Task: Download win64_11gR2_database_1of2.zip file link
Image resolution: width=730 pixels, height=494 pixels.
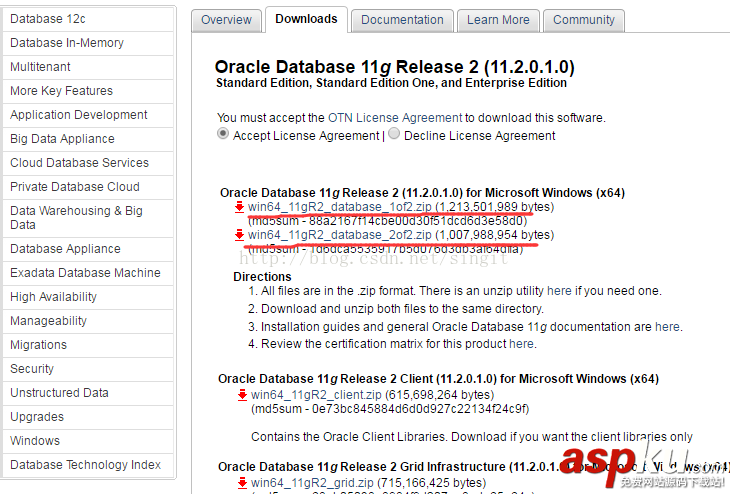Action: tap(340, 207)
